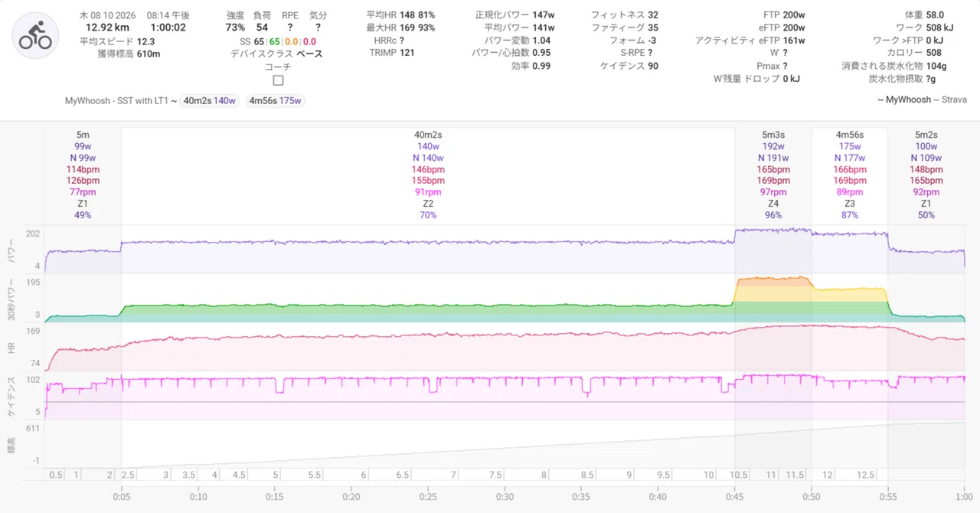The height and width of the screenshot is (513, 980).
Task: Click the ケイデンス chart axis label
Action: click(x=11, y=397)
